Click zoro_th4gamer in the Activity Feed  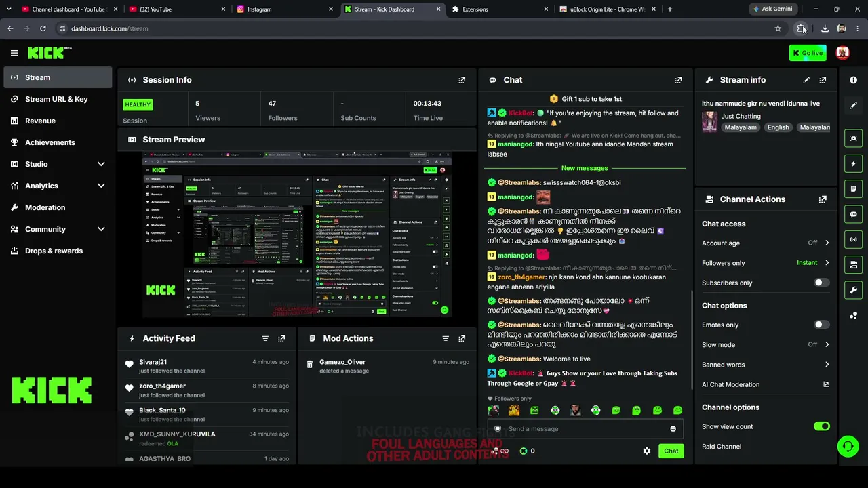(162, 386)
